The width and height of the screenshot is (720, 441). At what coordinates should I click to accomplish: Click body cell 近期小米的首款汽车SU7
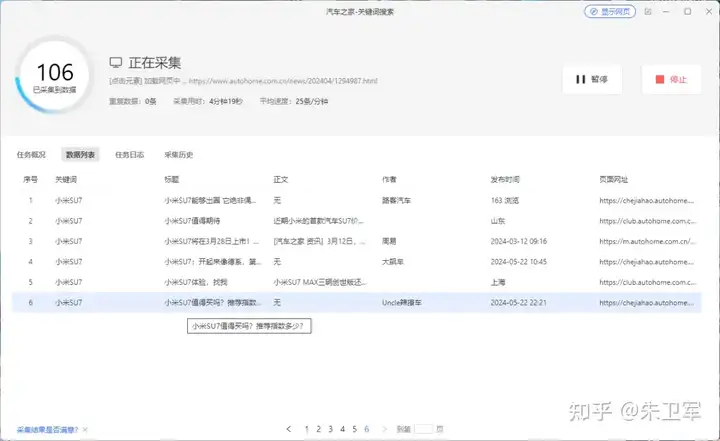pyautogui.click(x=318, y=221)
